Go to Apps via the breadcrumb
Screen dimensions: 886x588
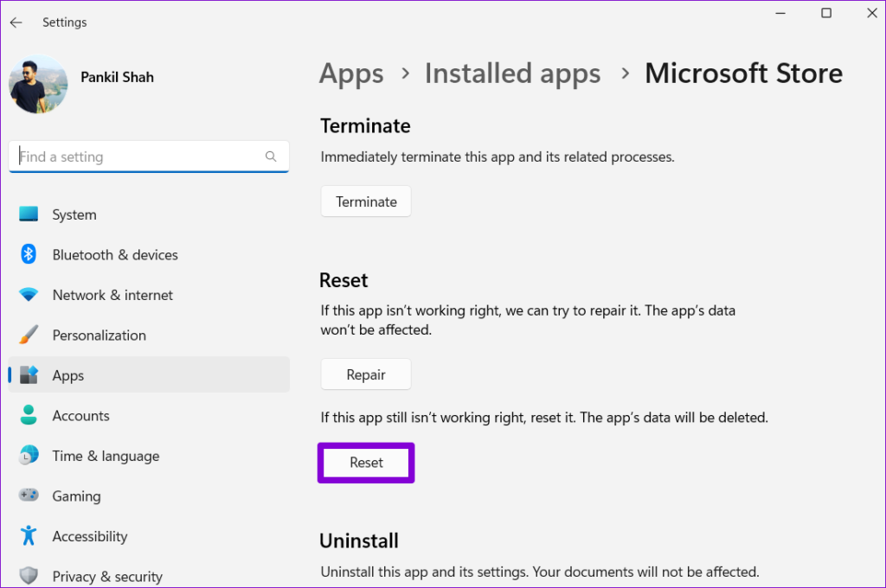pyautogui.click(x=351, y=73)
